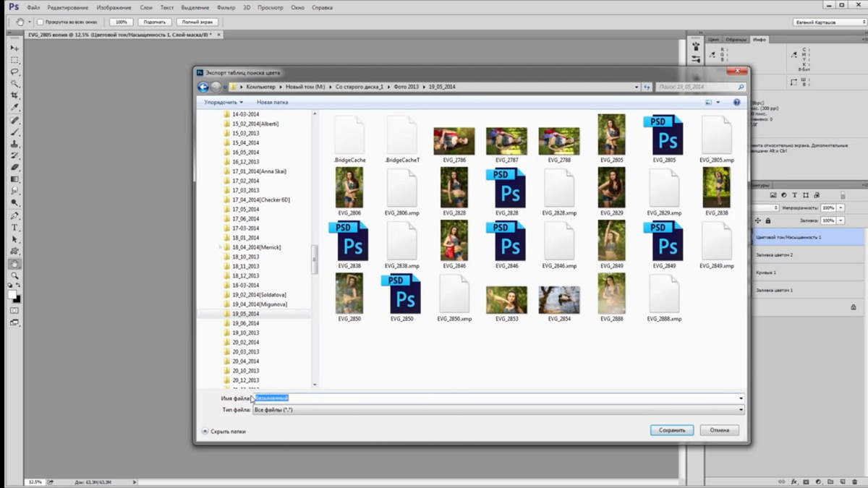Viewport: 868px width, 488px height.
Task: Pick the Crop tool
Action: coord(14,95)
